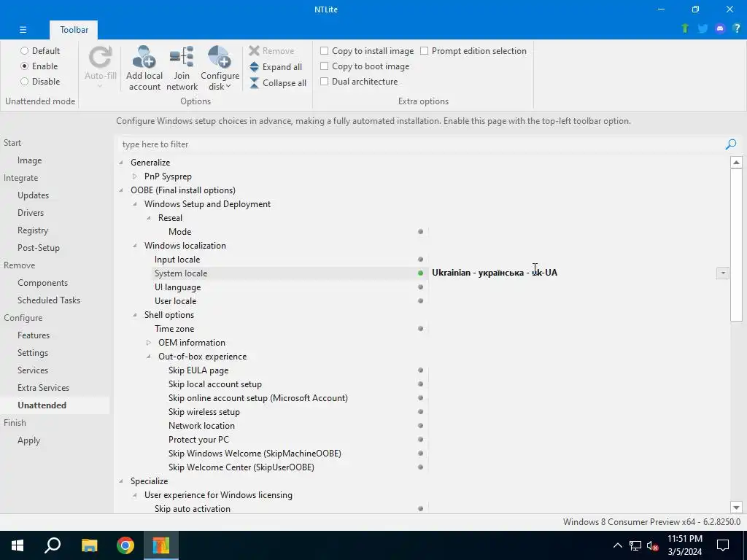Open Post-Setup page
747x560 pixels.
click(x=39, y=248)
